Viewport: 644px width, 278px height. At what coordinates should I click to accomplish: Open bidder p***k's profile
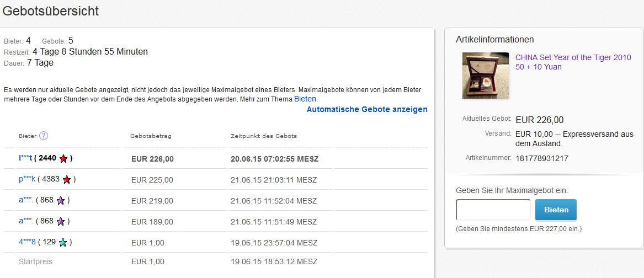[x=27, y=179]
